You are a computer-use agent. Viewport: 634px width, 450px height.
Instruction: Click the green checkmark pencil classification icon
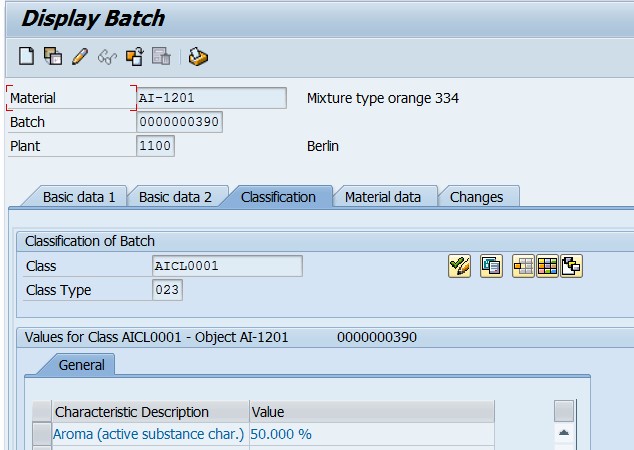459,266
